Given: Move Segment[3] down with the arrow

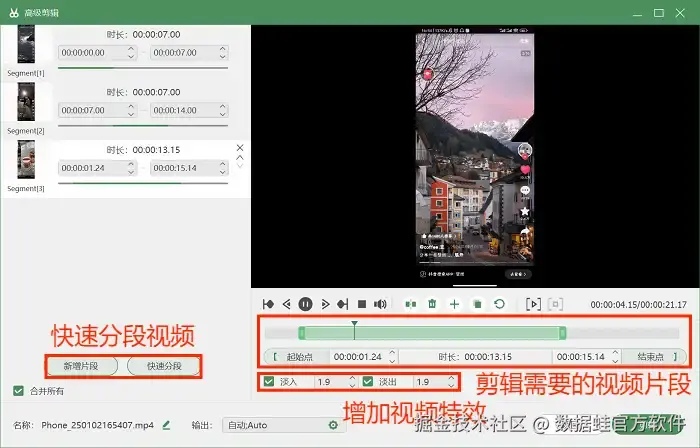Looking at the screenshot, I should [240, 166].
